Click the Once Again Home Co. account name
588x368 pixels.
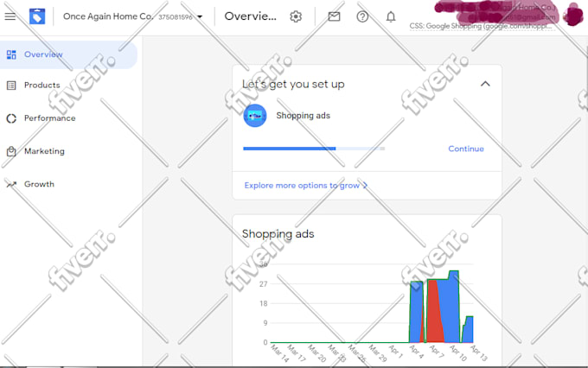pos(108,16)
